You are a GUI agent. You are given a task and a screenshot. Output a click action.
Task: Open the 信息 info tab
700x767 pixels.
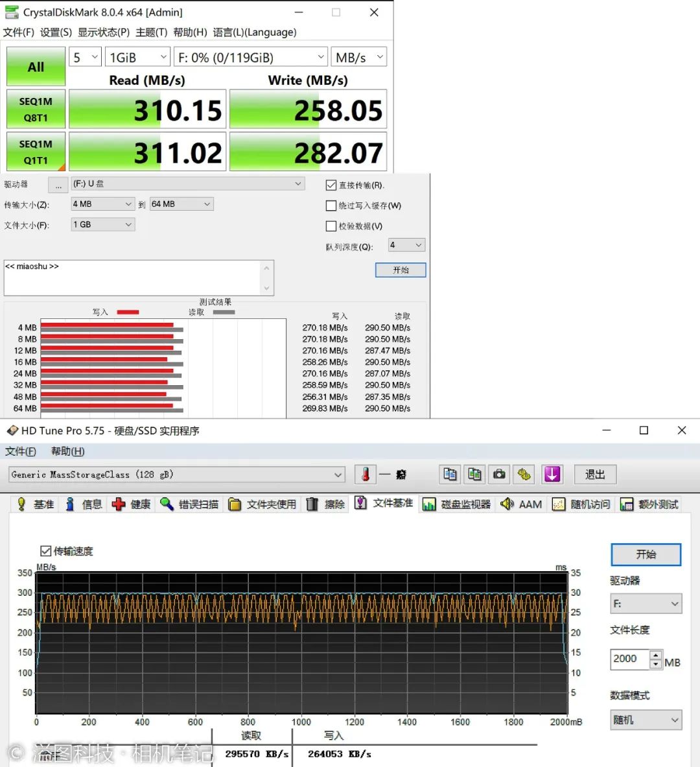(84, 504)
